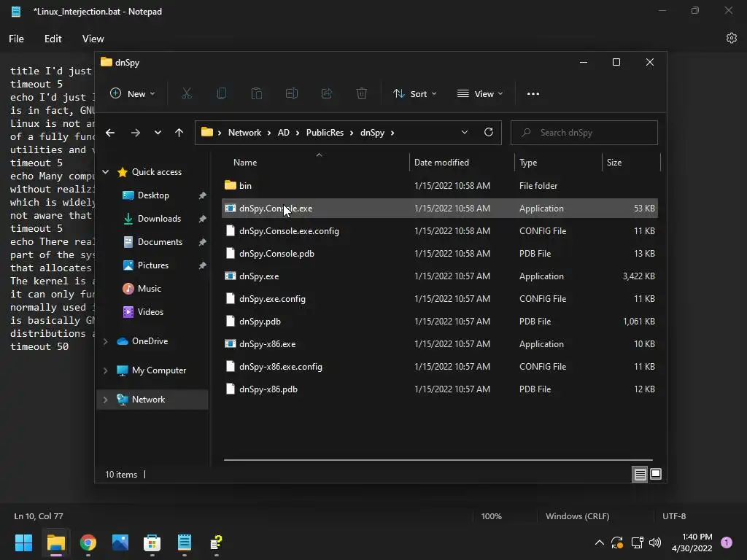
Task: Open the See more three-dots menu
Action: coord(533,94)
